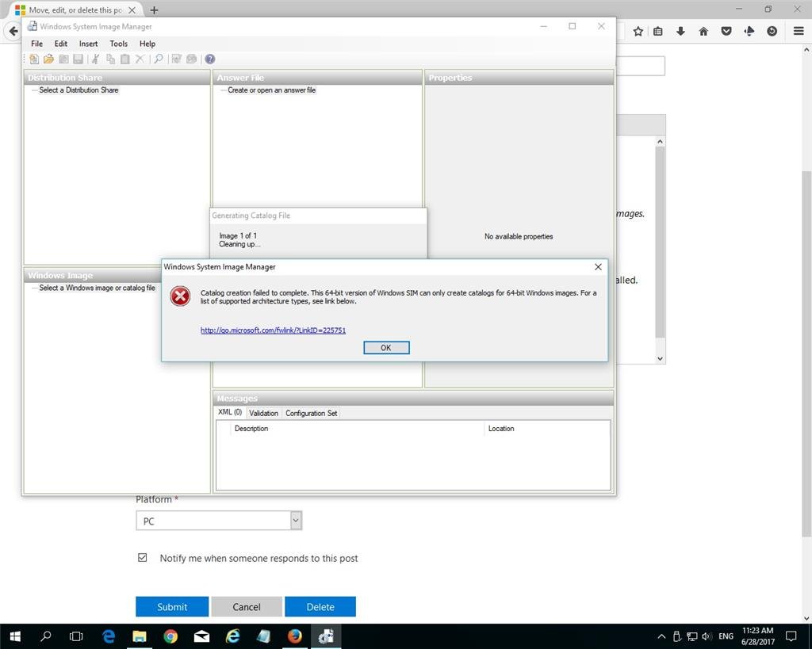Click the blue Help question mark icon
The height and width of the screenshot is (649, 812).
(x=209, y=59)
